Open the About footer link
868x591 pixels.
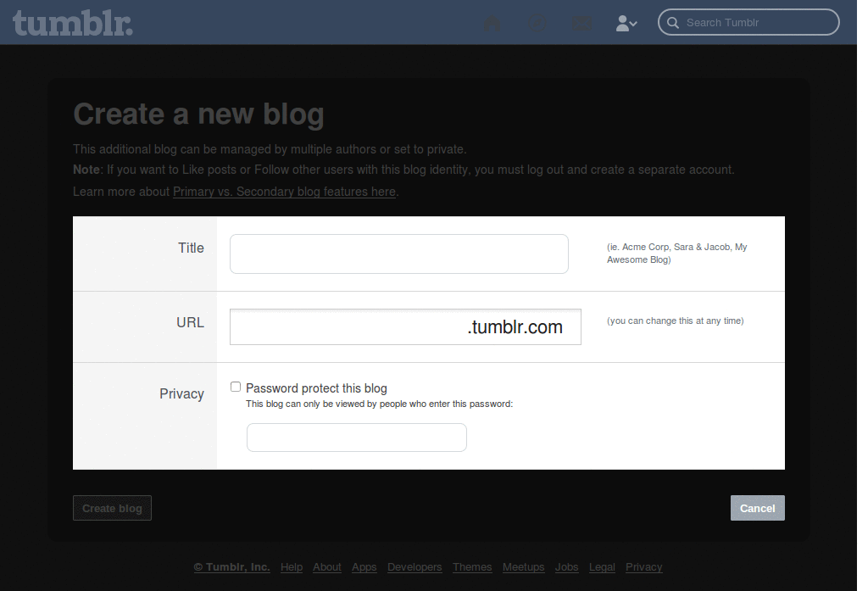pyautogui.click(x=326, y=567)
